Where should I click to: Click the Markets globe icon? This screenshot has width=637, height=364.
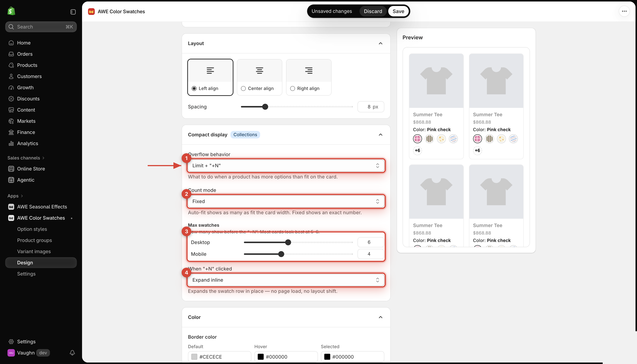[11, 121]
